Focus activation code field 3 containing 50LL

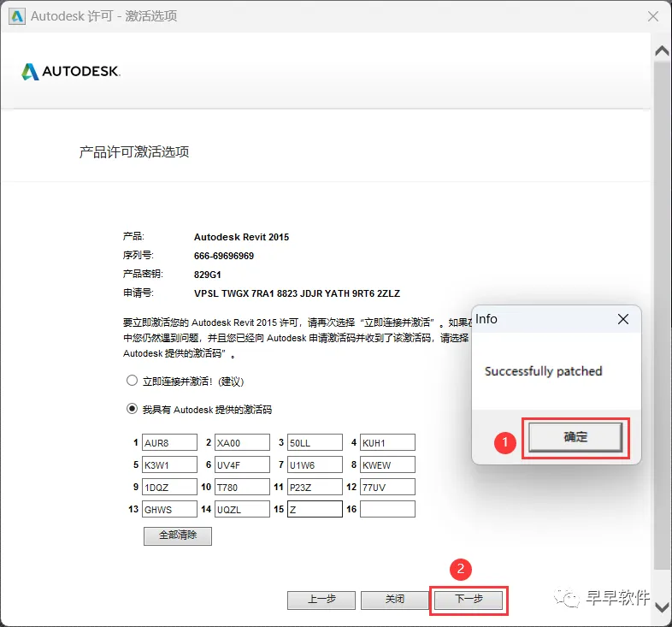point(315,442)
